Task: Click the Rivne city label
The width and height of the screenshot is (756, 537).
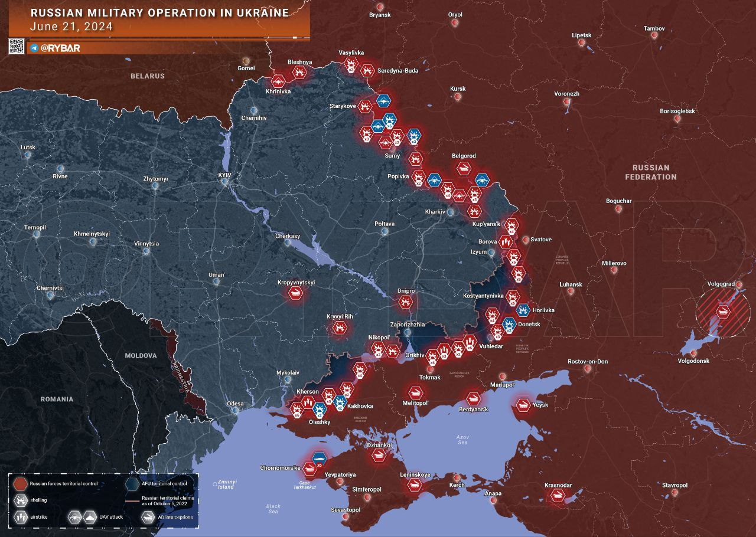Action: [x=60, y=176]
